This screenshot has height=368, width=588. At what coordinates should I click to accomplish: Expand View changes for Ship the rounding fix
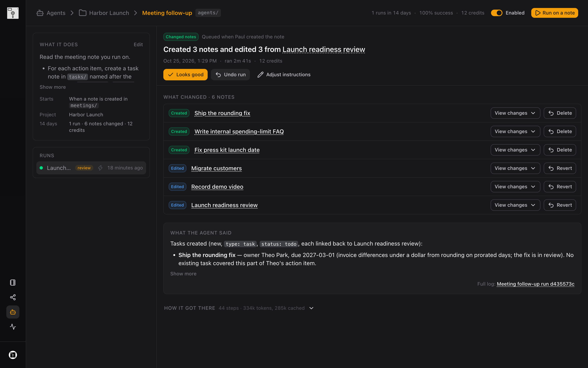pyautogui.click(x=515, y=113)
